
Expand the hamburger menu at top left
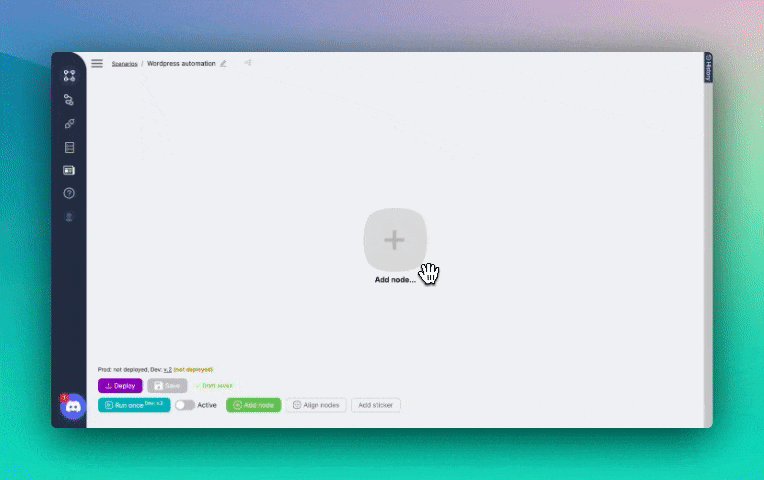pos(97,63)
